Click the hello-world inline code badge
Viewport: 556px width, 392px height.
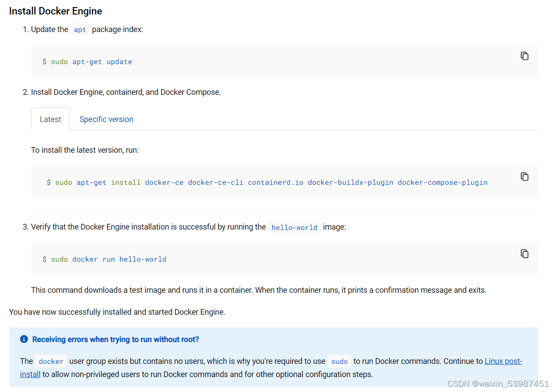coord(294,227)
